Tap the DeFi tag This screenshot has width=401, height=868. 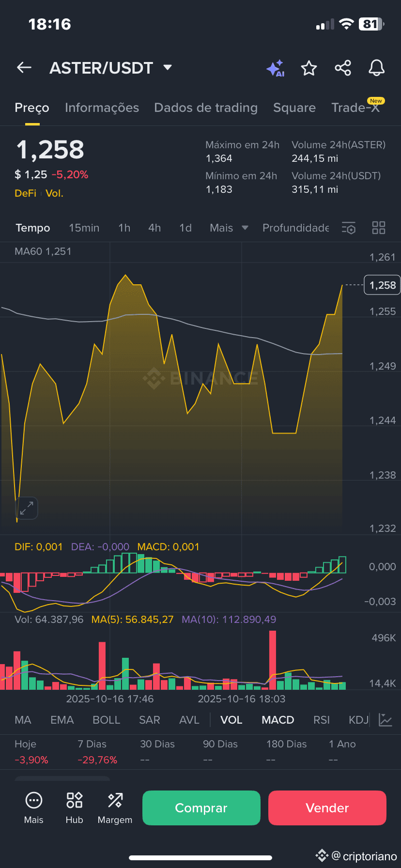[26, 193]
